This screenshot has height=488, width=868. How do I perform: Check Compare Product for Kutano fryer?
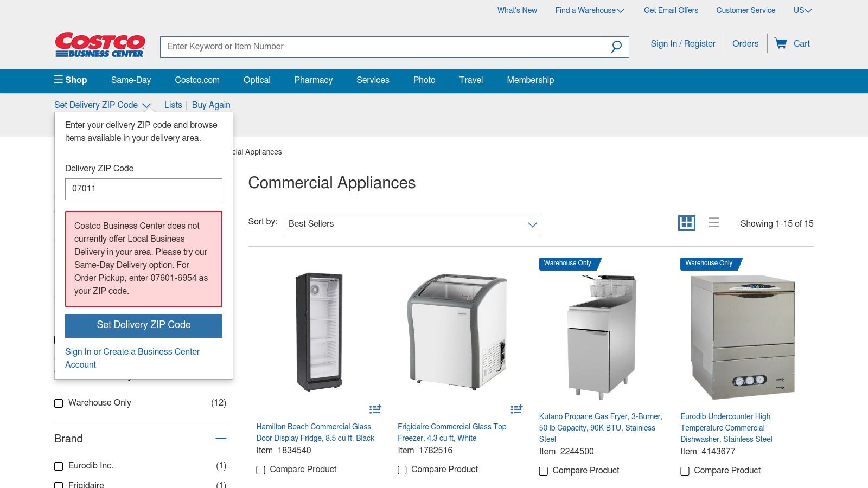tap(544, 471)
